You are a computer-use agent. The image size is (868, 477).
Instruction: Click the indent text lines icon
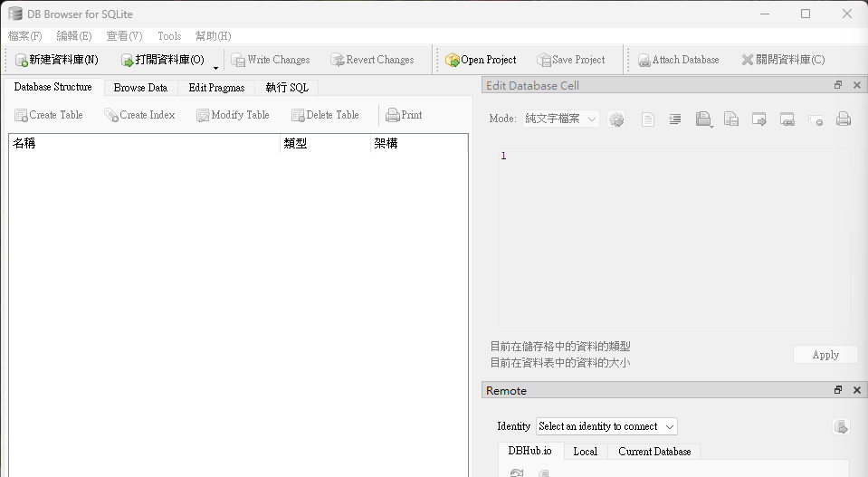point(675,119)
